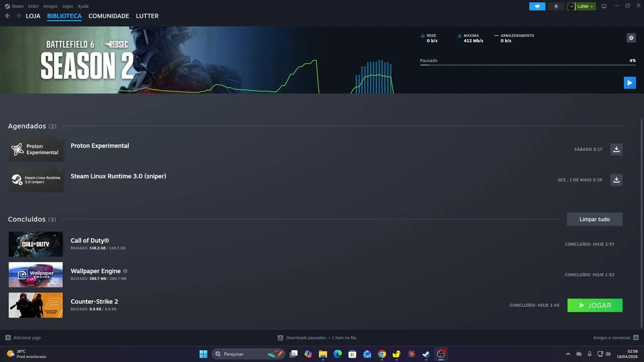
Task: Open the yellow duck app in taskbar
Action: click(x=396, y=354)
